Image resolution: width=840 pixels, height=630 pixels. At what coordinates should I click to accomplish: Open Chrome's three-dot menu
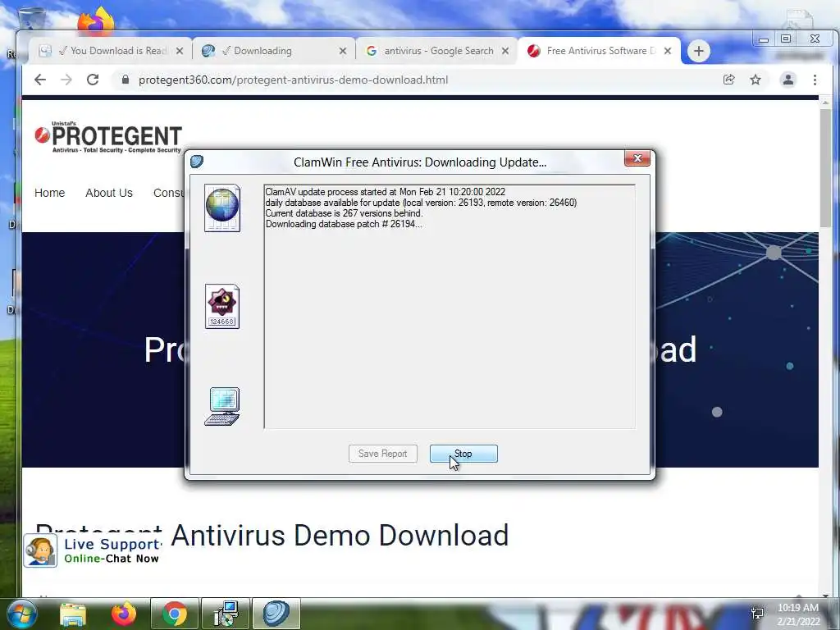(815, 80)
